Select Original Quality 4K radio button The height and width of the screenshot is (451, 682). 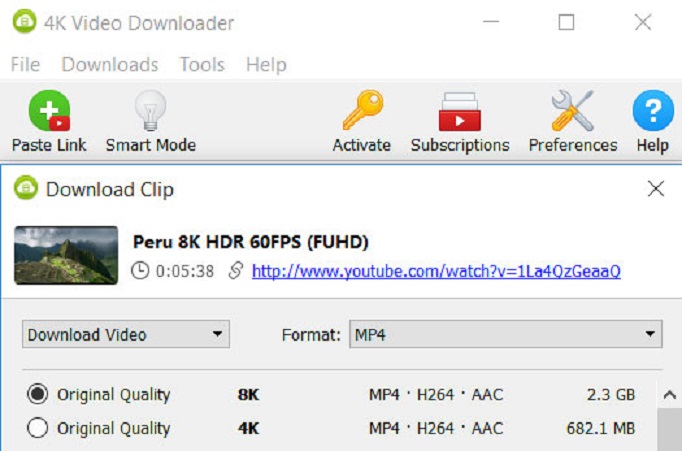[x=37, y=428]
